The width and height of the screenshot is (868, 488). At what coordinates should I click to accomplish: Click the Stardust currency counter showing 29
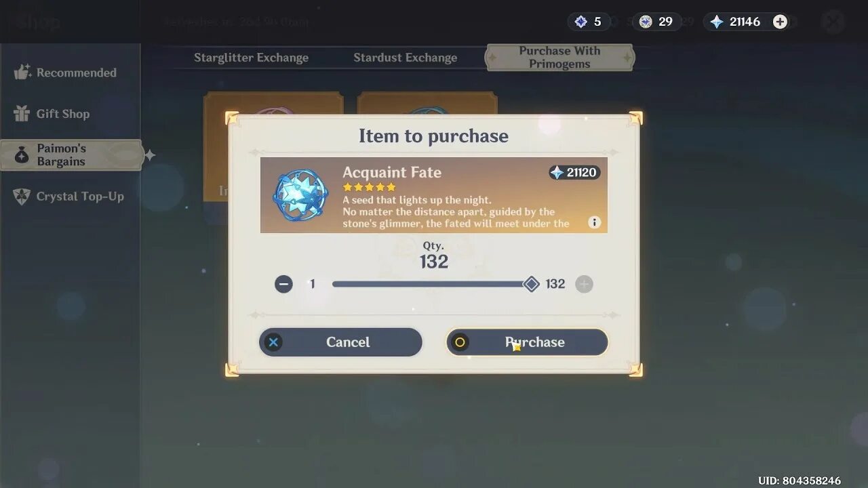coord(656,22)
